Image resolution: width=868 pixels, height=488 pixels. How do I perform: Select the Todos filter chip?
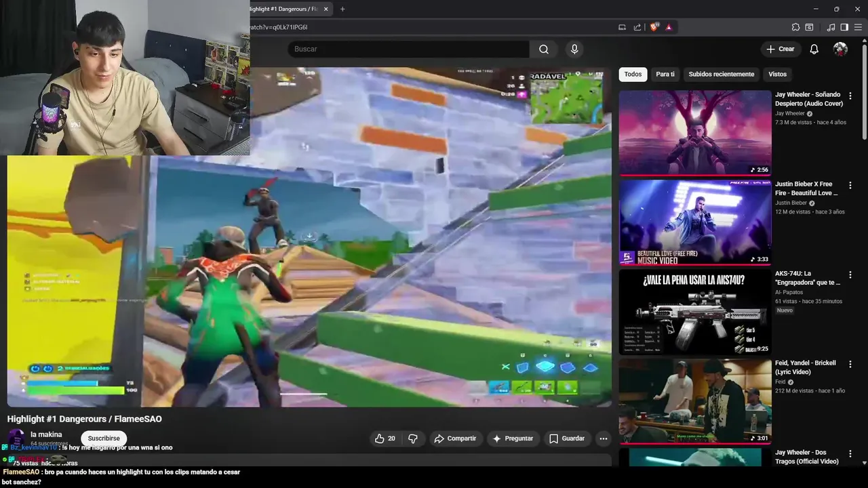tap(633, 75)
